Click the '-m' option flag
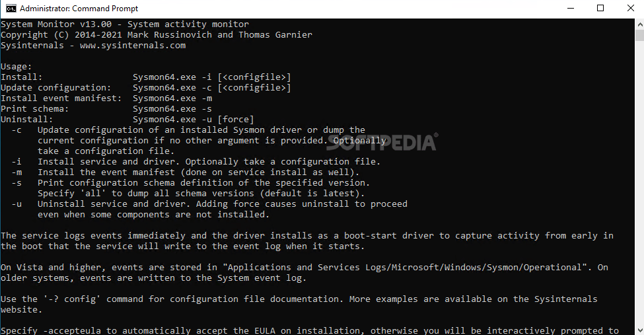Viewport: 644px width, 335px height. click(x=17, y=172)
